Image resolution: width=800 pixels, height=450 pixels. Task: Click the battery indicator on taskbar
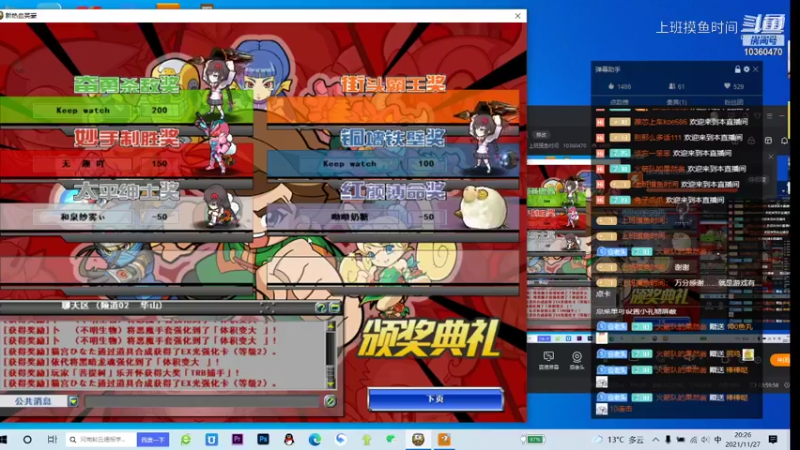click(533, 439)
